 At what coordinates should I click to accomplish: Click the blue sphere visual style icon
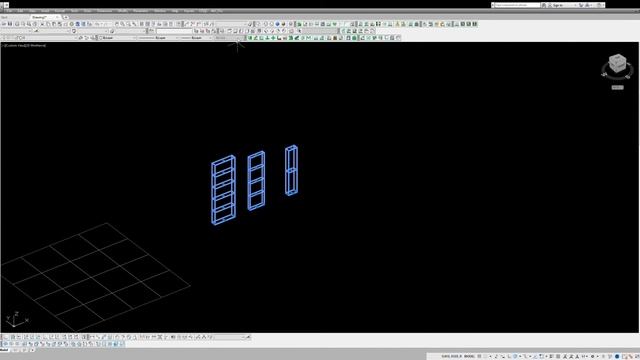pos(277,24)
